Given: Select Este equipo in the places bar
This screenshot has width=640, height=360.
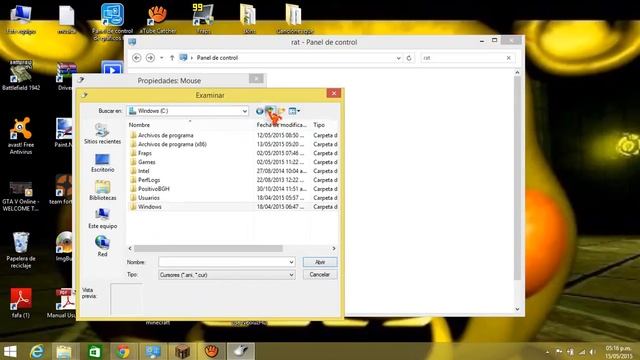Looking at the screenshot, I should [x=102, y=219].
